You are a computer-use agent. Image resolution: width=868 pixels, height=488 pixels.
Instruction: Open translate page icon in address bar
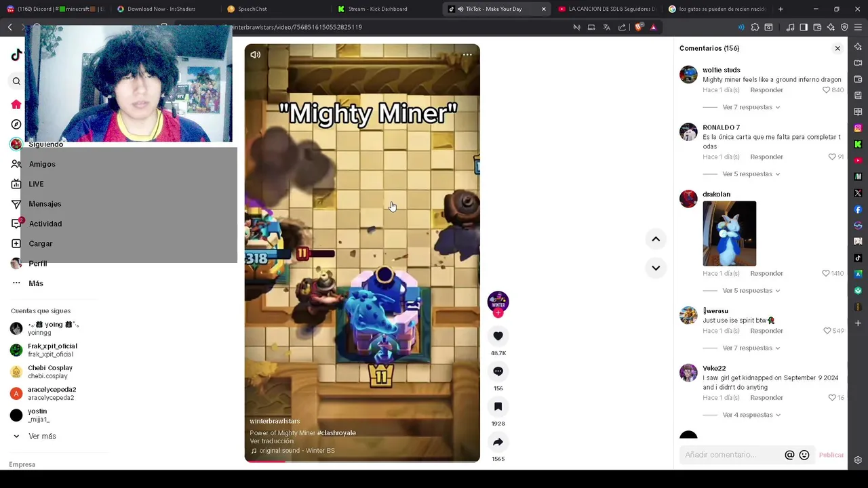pos(606,27)
